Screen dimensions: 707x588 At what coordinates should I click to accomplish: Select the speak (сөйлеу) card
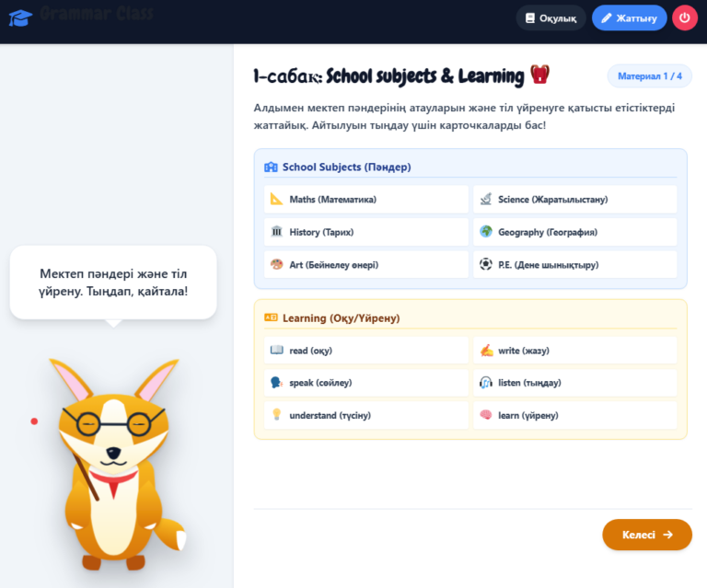pyautogui.click(x=366, y=383)
